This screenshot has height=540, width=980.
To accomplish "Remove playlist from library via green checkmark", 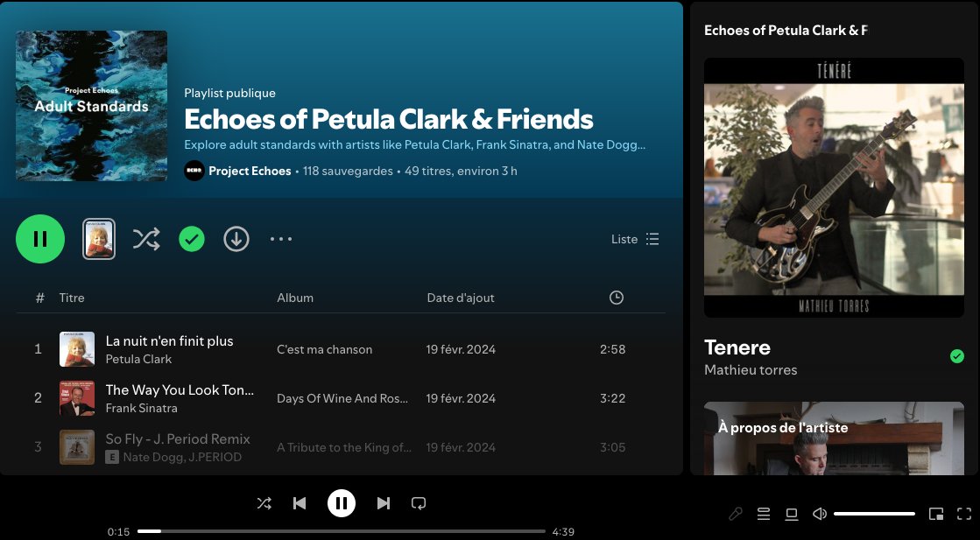I will 192,239.
